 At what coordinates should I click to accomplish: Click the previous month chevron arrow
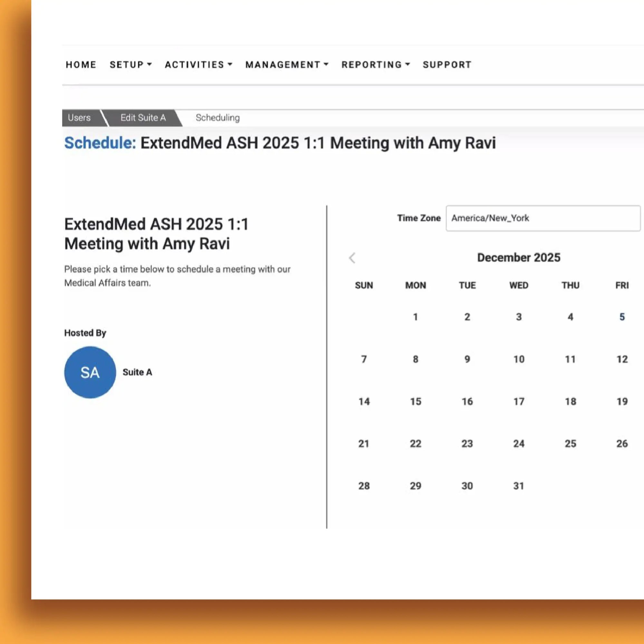(352, 258)
